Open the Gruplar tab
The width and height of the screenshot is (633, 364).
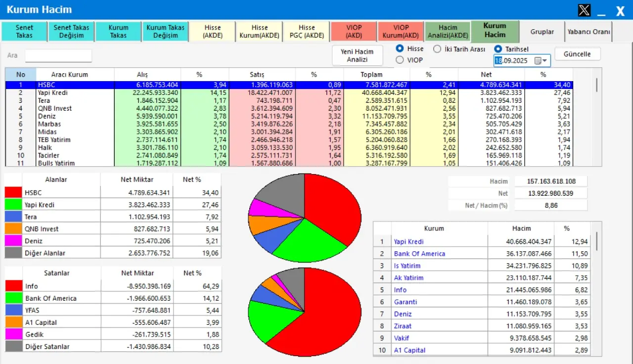coord(542,32)
